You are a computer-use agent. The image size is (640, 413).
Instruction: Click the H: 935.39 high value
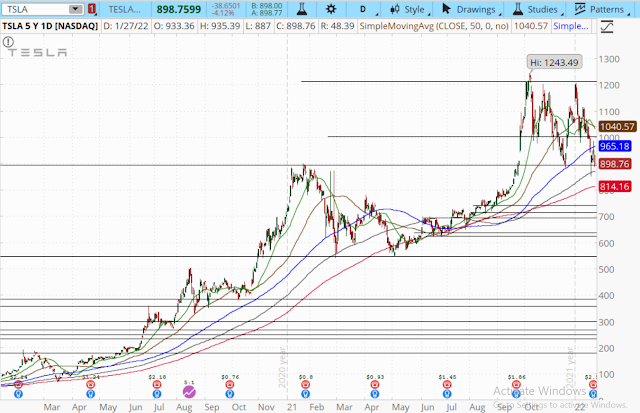point(220,27)
